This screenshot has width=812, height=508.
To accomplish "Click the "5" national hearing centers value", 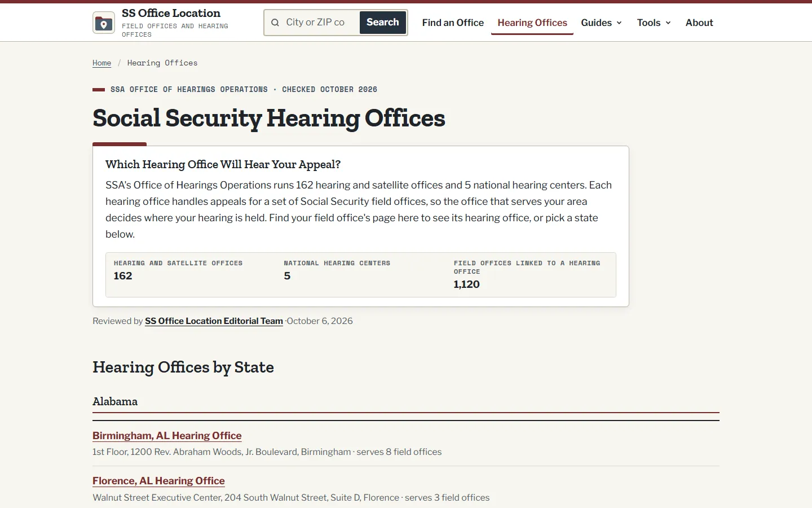I will [x=287, y=276].
